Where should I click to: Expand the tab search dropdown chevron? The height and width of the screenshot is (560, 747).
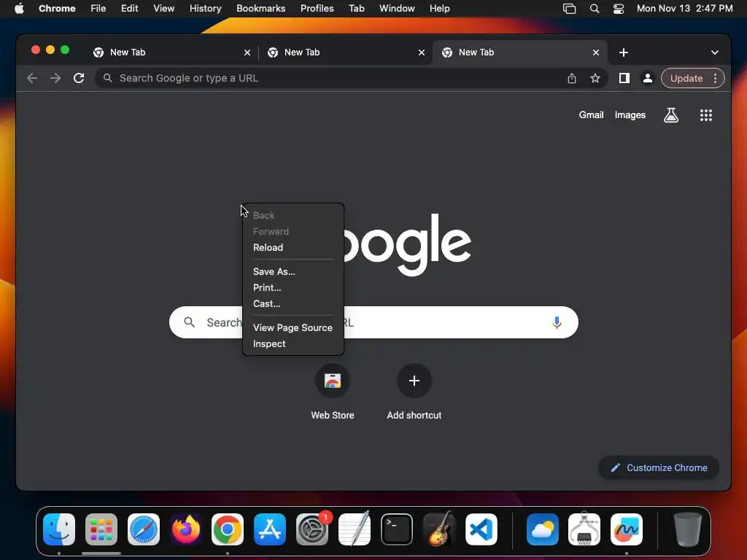point(715,52)
